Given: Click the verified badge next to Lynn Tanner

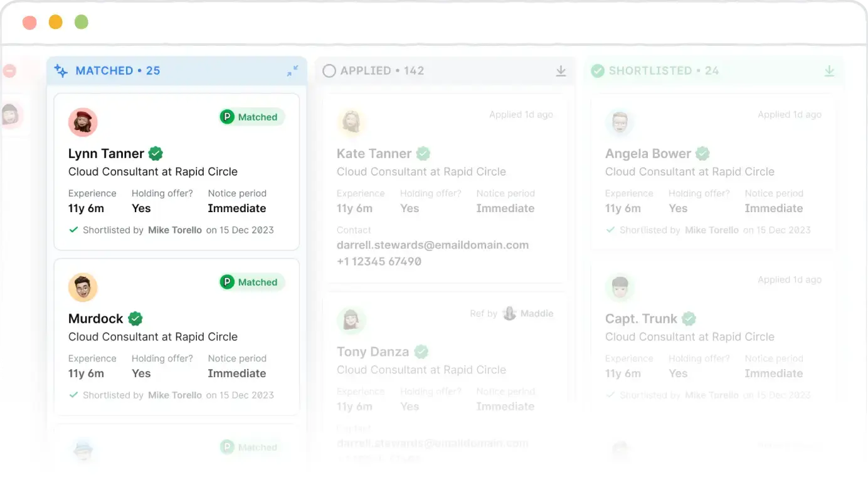Looking at the screenshot, I should [155, 153].
